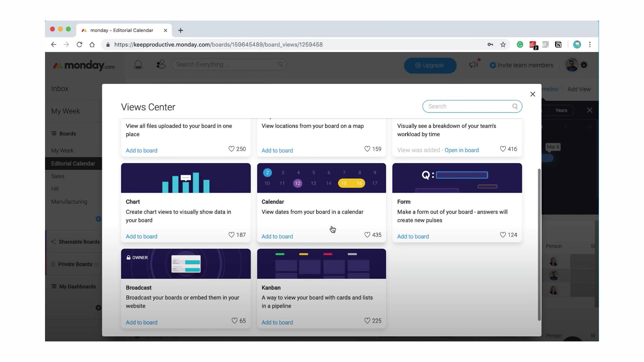Screen dimensions: 644x362
Task: Close the timeline view panel
Action: click(x=590, y=110)
